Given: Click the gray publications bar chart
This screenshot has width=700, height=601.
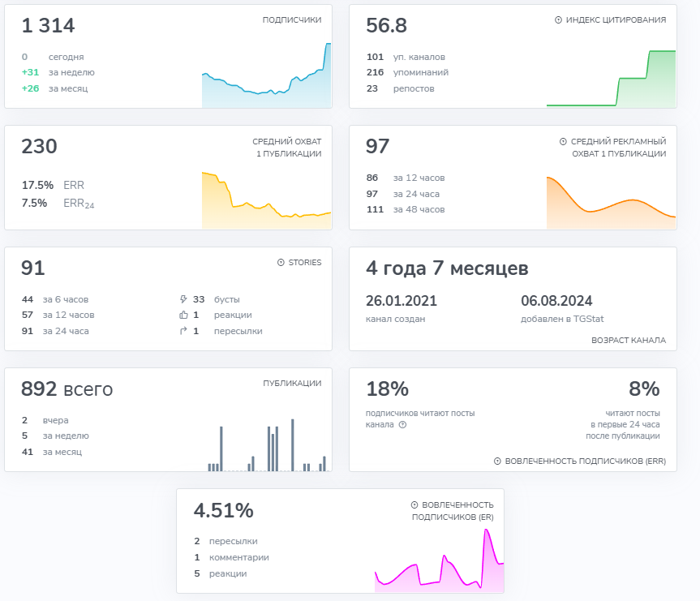Looking at the screenshot, I should pyautogui.click(x=266, y=448).
